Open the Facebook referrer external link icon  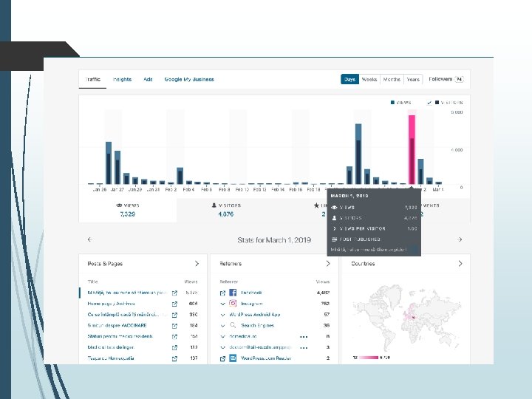[x=222, y=293]
